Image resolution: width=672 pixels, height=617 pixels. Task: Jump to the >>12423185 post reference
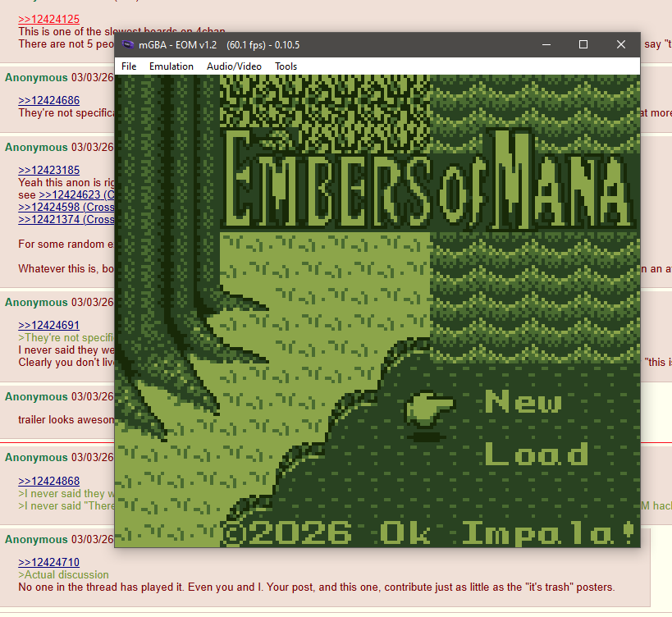pos(48,171)
